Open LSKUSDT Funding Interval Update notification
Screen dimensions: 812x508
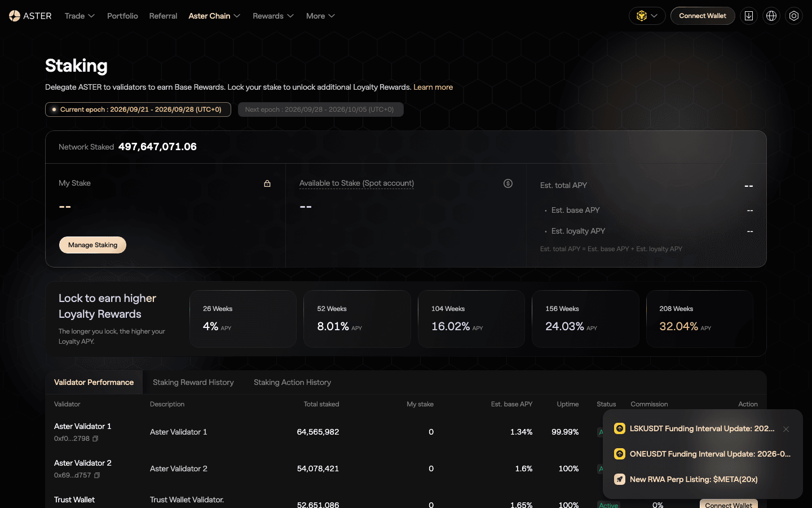tap(702, 428)
